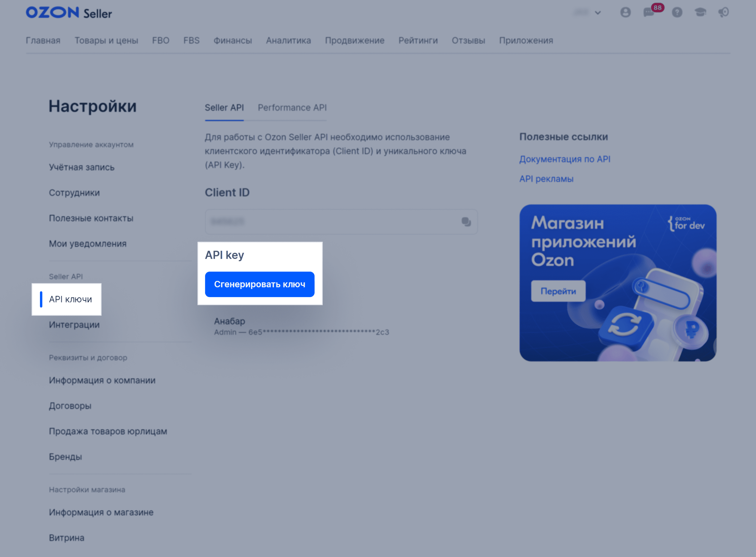Copy the Client ID with copy icon
This screenshot has height=557, width=756.
click(x=466, y=222)
